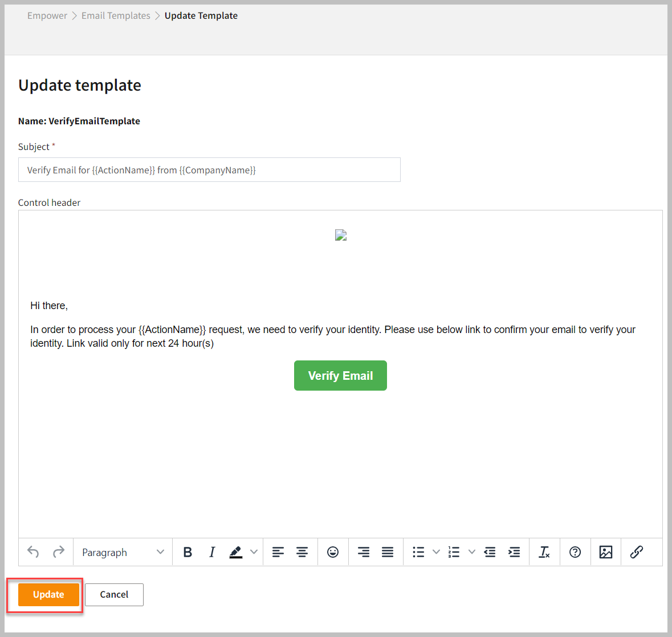Expand the bulleted list style options
The height and width of the screenshot is (637, 672).
[436, 552]
